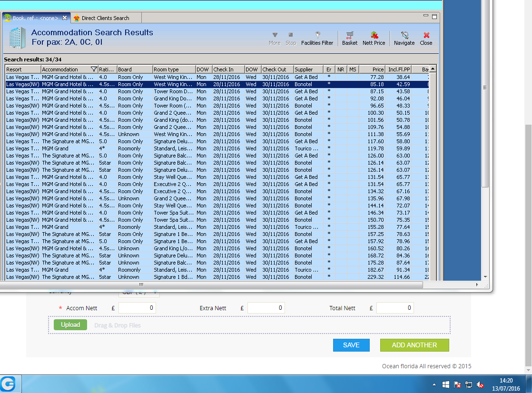Click the Search results: 34/34 count

pos(32,59)
